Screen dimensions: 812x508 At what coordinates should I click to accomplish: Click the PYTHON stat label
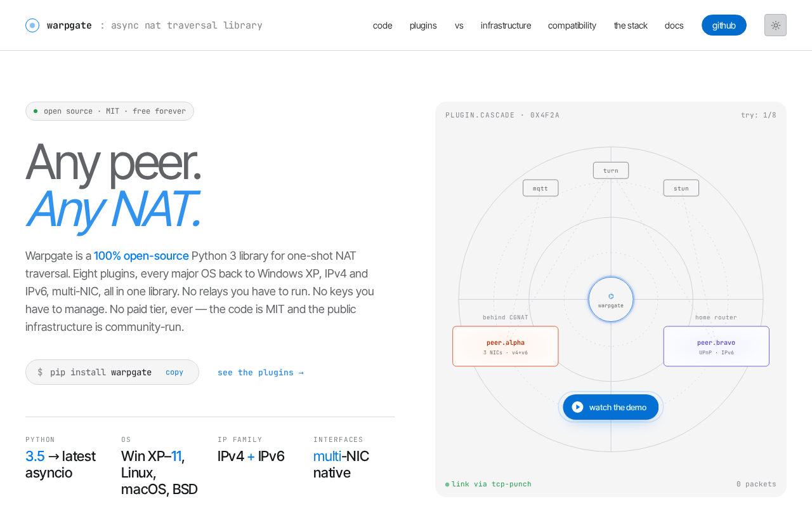tap(41, 439)
